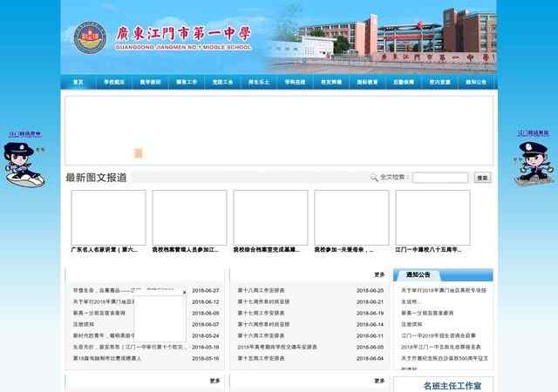Open the 通知公告 navigation menu item
The width and height of the screenshot is (558, 392).
(x=476, y=82)
